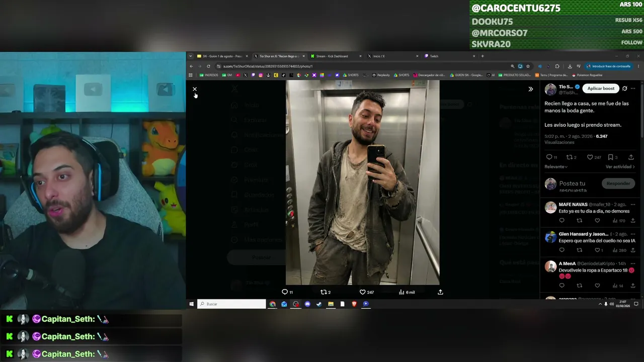The width and height of the screenshot is (644, 362).
Task: Click the Responder button
Action: [618, 184]
